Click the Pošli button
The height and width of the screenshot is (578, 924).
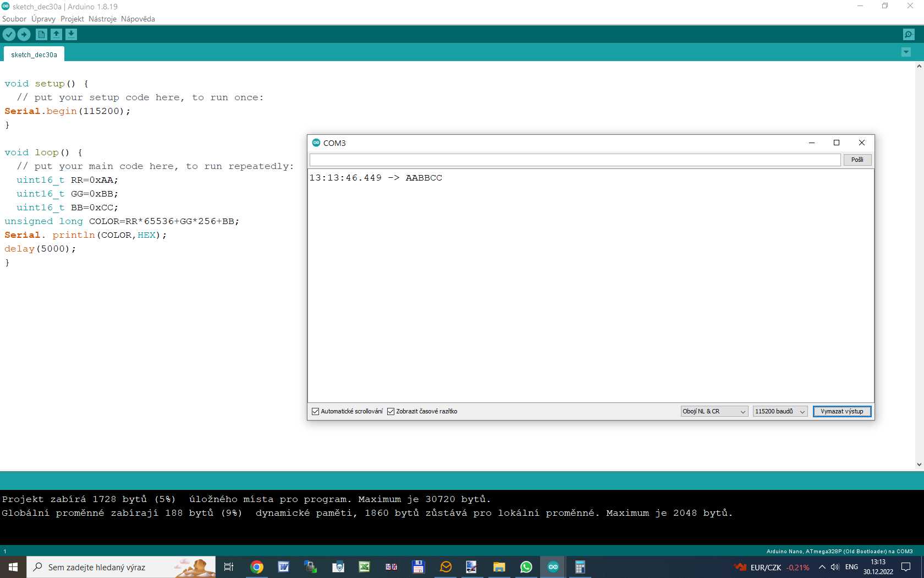[857, 160]
